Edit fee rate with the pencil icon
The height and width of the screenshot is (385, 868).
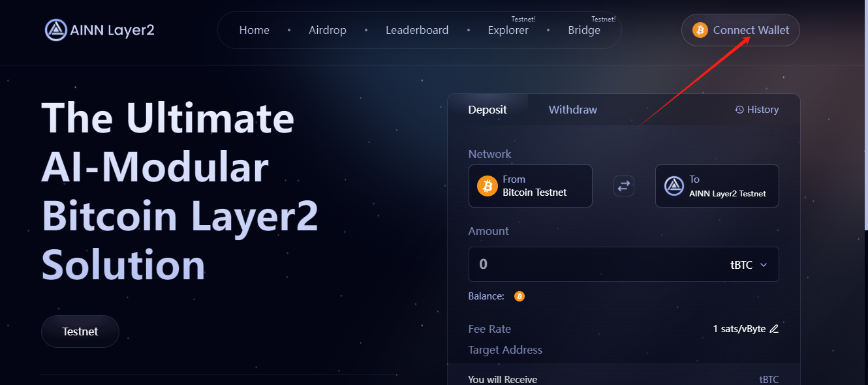(774, 329)
